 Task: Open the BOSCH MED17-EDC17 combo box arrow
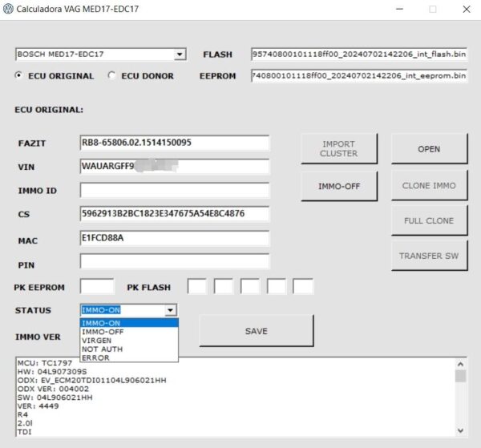180,54
